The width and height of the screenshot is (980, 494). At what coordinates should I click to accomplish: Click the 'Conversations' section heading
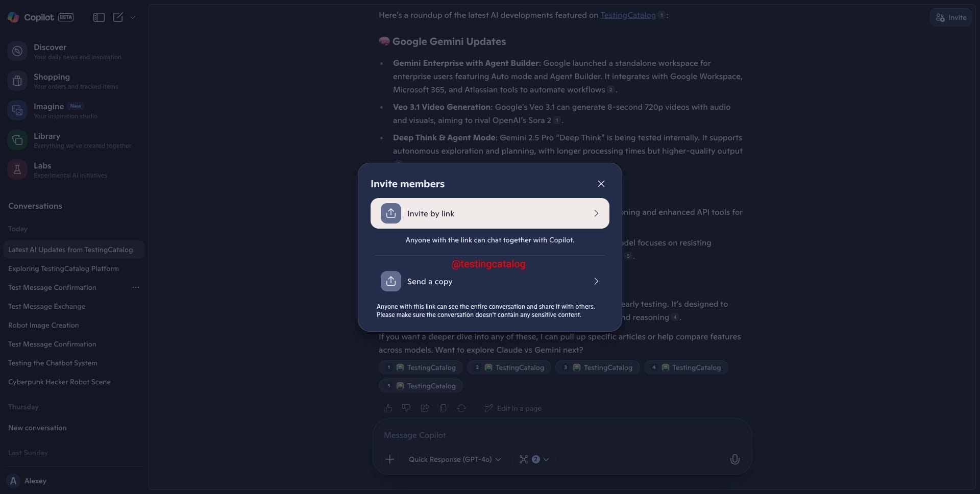[x=35, y=206]
